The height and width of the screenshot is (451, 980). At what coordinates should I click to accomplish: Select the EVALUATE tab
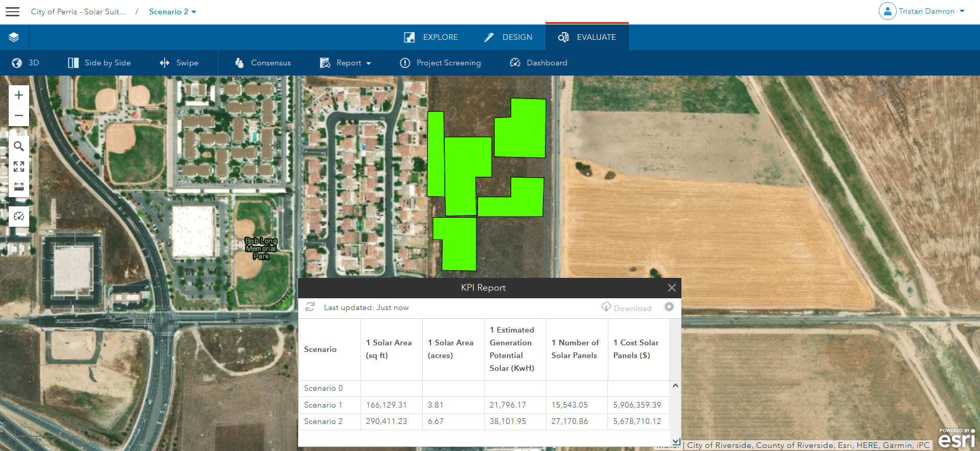[587, 37]
